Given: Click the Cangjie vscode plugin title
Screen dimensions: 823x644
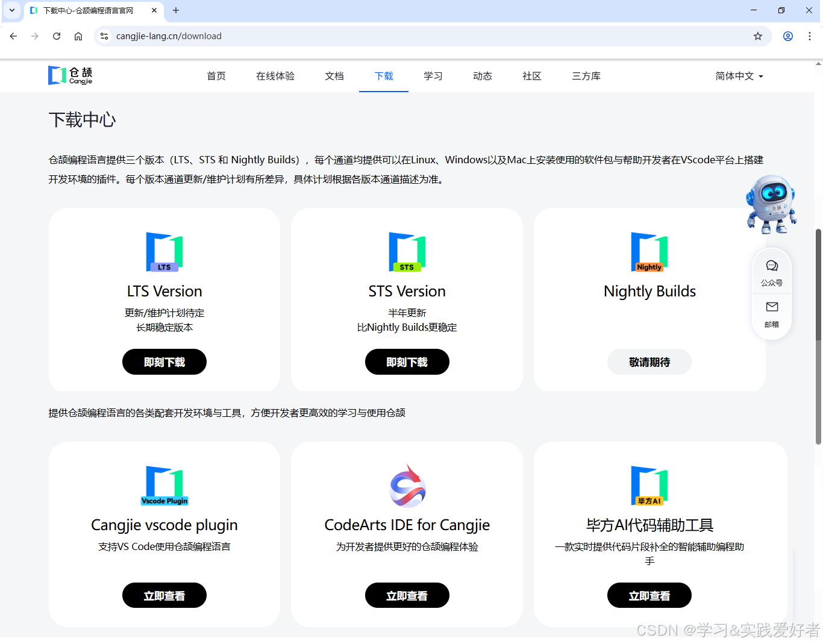Looking at the screenshot, I should click(x=164, y=525).
